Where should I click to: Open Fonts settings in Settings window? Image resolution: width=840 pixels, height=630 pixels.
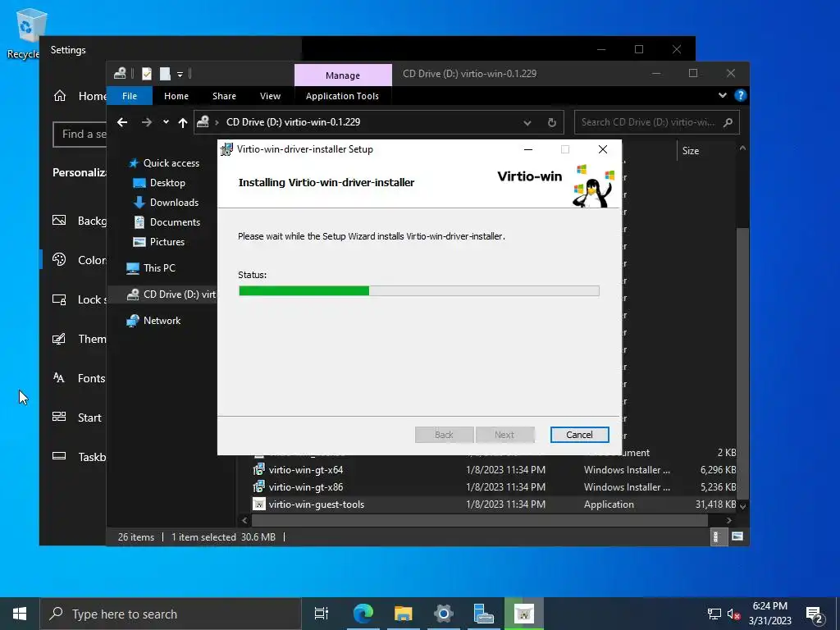(x=79, y=378)
